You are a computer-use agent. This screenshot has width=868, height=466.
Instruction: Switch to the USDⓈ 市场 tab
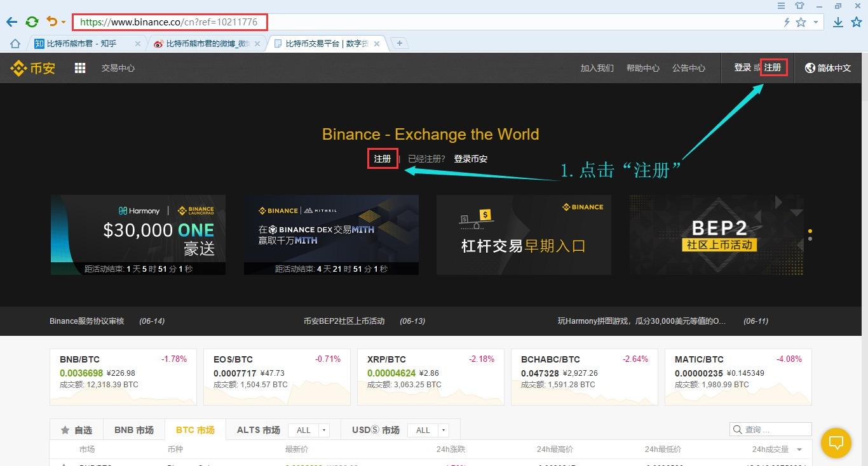376,430
